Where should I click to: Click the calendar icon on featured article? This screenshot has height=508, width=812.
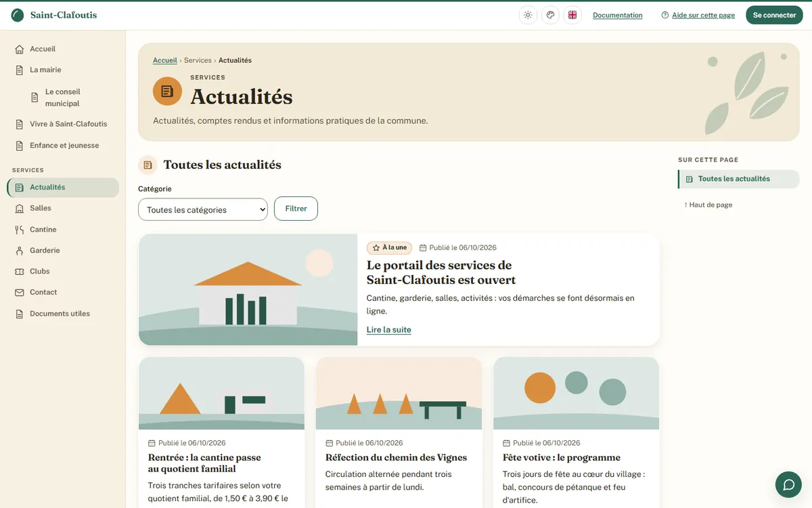click(423, 248)
